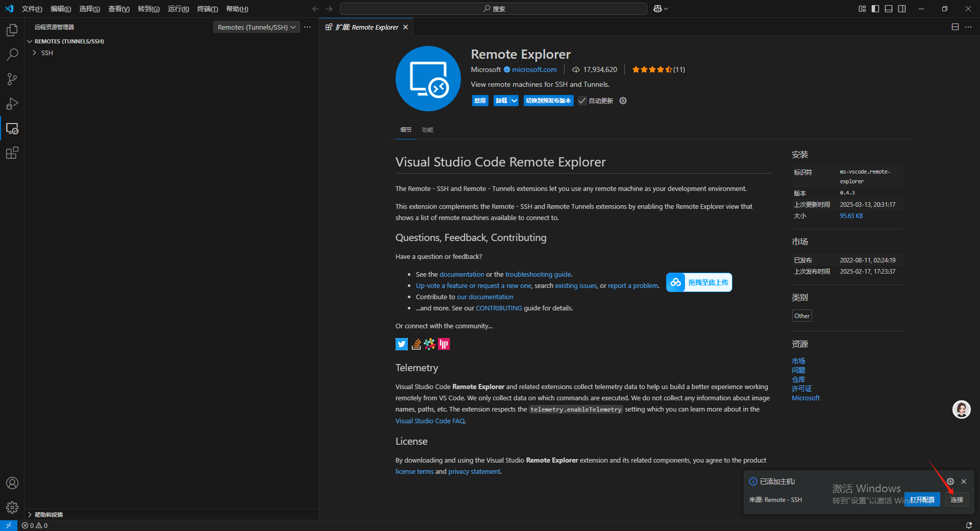Focus the title bar search box

coord(494,9)
